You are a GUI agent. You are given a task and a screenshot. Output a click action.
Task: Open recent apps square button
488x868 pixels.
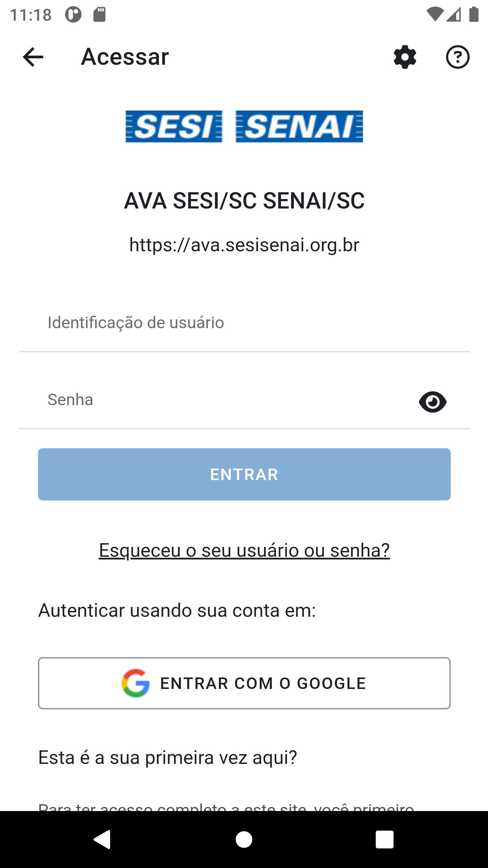pyautogui.click(x=384, y=840)
